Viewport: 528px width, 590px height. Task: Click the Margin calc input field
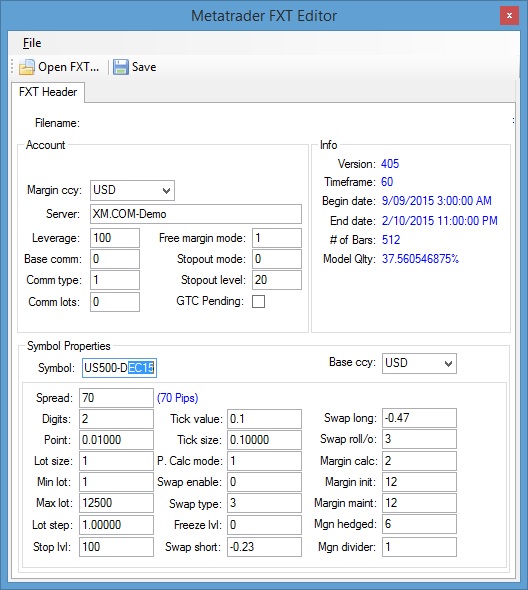point(419,461)
